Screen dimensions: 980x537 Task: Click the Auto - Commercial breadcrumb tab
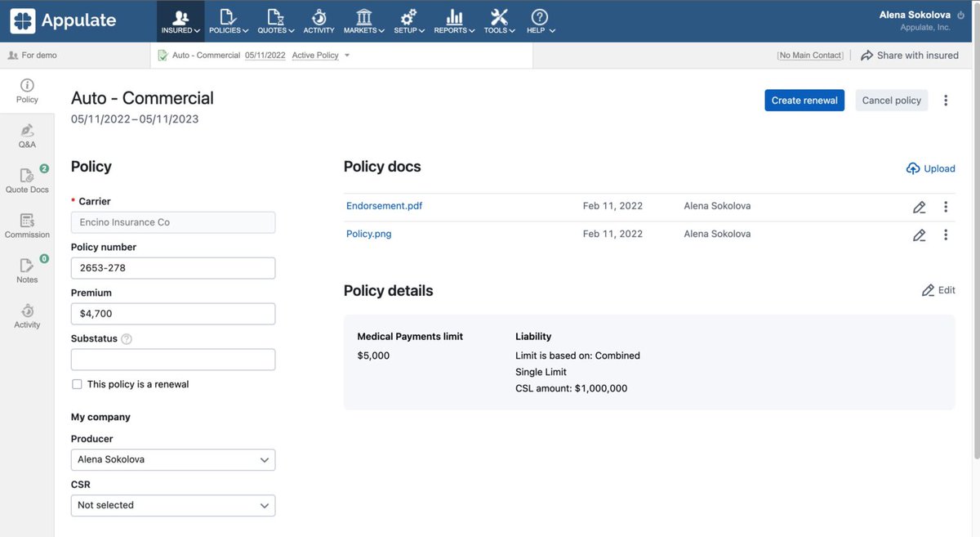pos(206,56)
